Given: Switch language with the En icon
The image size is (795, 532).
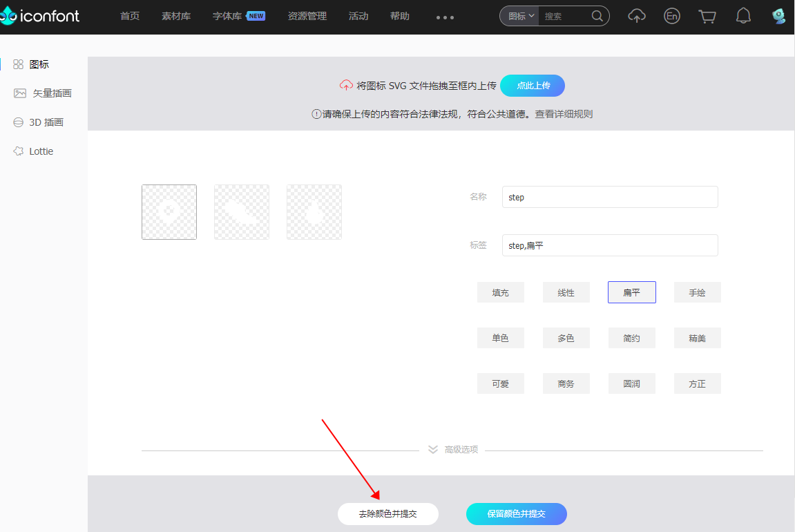Looking at the screenshot, I should click(x=672, y=16).
